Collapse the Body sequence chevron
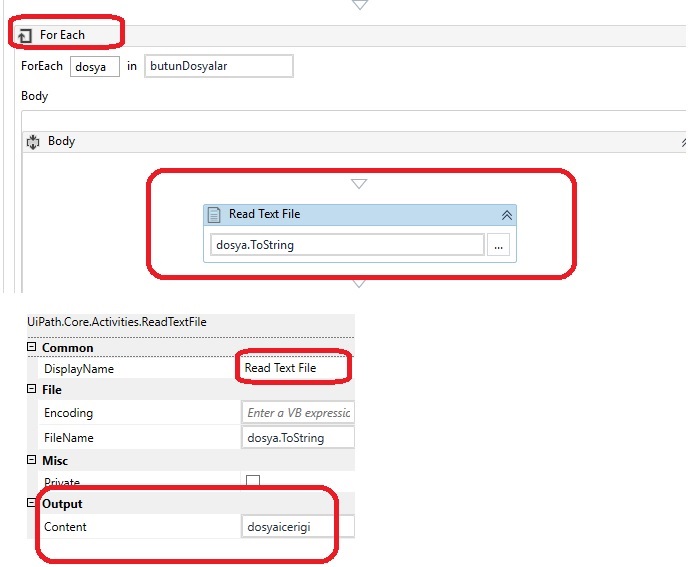Viewport: 699px width, 567px height. pos(683,143)
